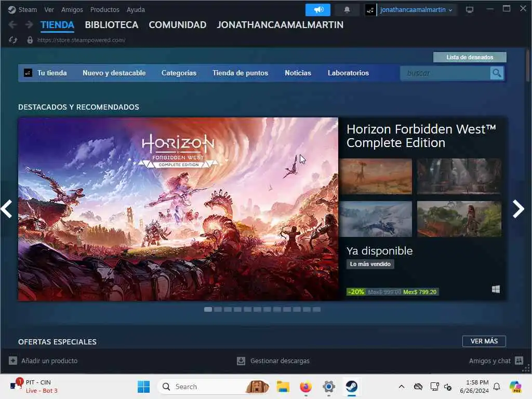Select the last carousel page dot
The height and width of the screenshot is (399, 532).
(x=316, y=310)
